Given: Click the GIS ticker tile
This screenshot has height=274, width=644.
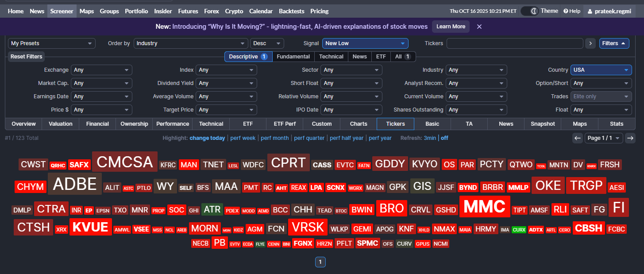Looking at the screenshot, I should click(x=422, y=186).
